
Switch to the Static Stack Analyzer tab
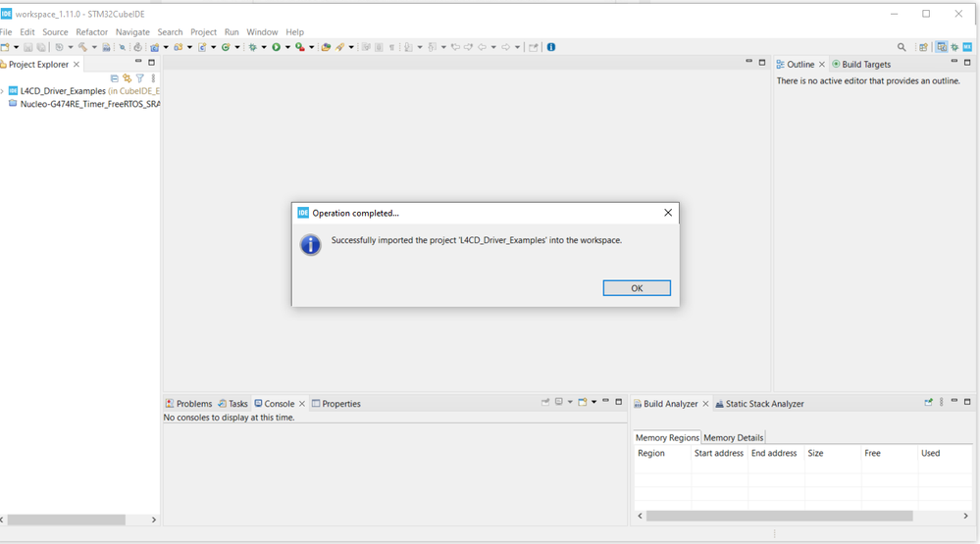759,404
